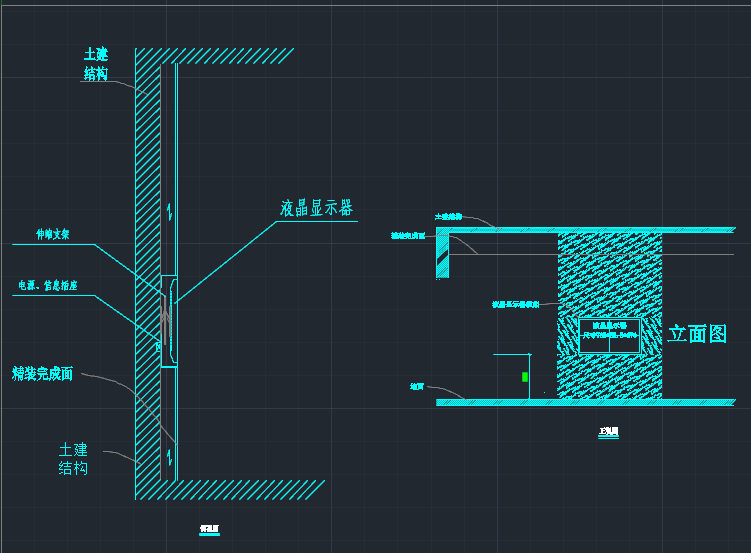Select the 地面 label in elevation view
The height and width of the screenshot is (553, 751).
pos(417,386)
